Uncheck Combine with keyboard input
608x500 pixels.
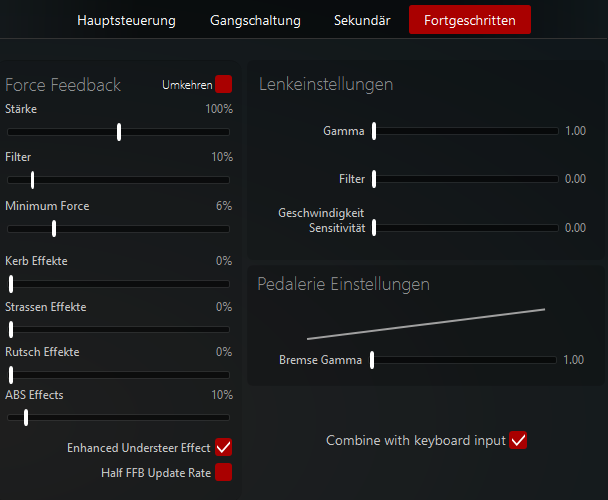pos(518,440)
